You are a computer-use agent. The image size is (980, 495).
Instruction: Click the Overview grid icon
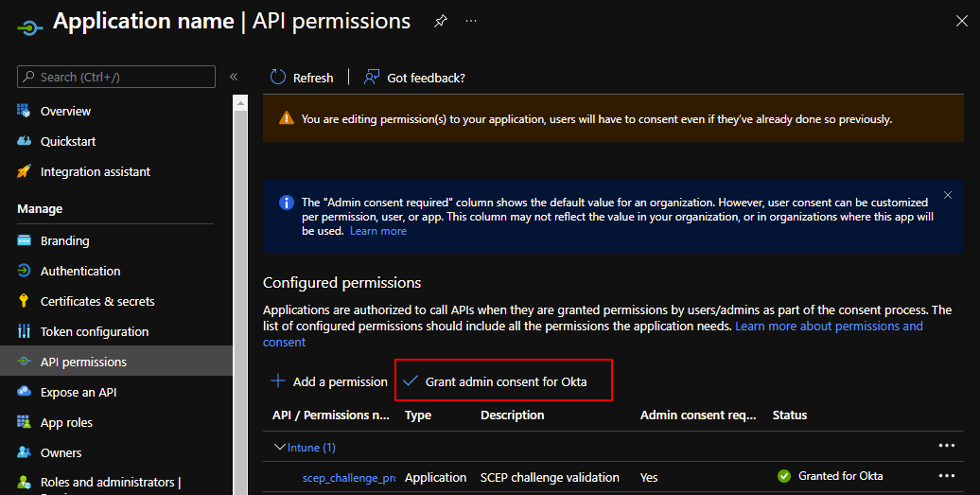point(24,111)
